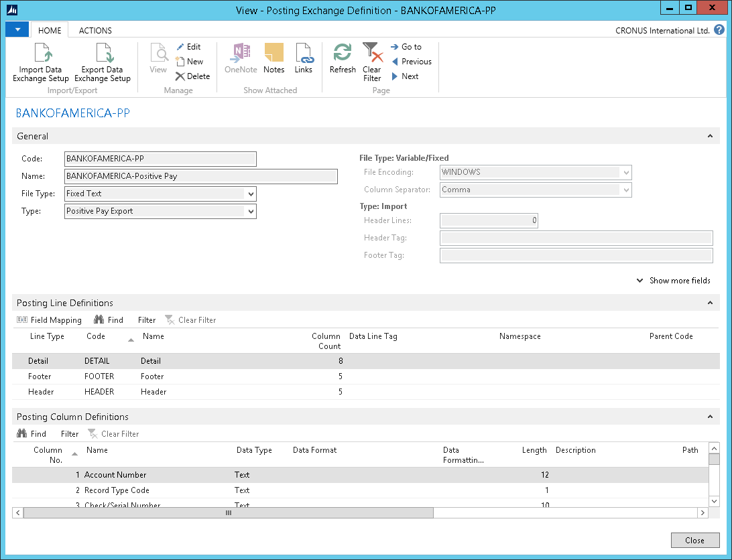Select the Account Number column row
Viewport: 732px width, 560px height.
pos(360,475)
